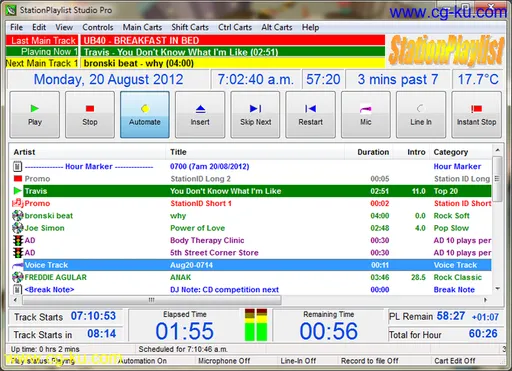Click the Remaining Time 00:56 display

tap(329, 331)
